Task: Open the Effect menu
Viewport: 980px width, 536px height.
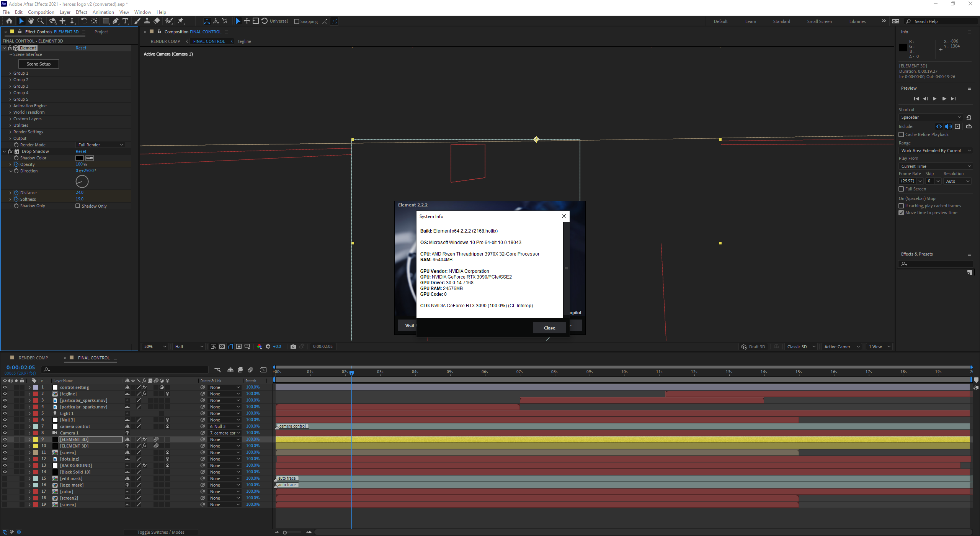Action: 81,12
